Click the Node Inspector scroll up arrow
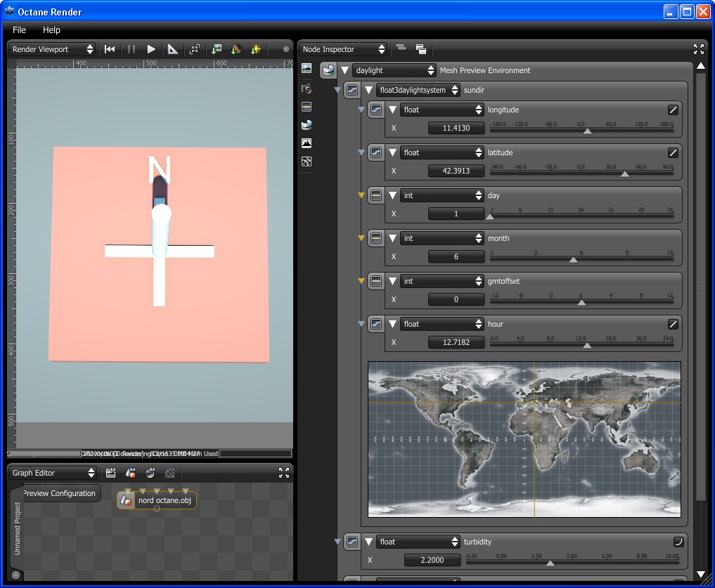This screenshot has width=715, height=588. point(701,66)
